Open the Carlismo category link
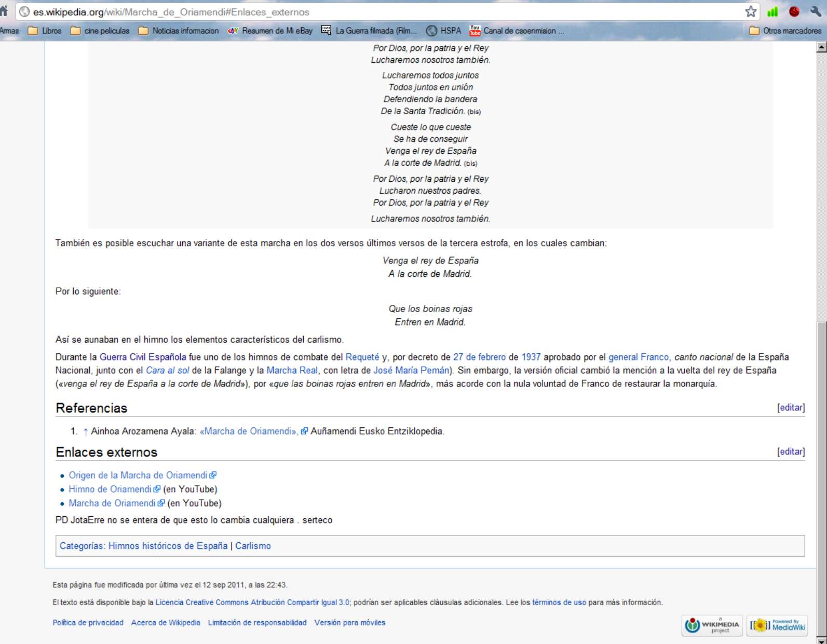The height and width of the screenshot is (644, 827). (253, 546)
